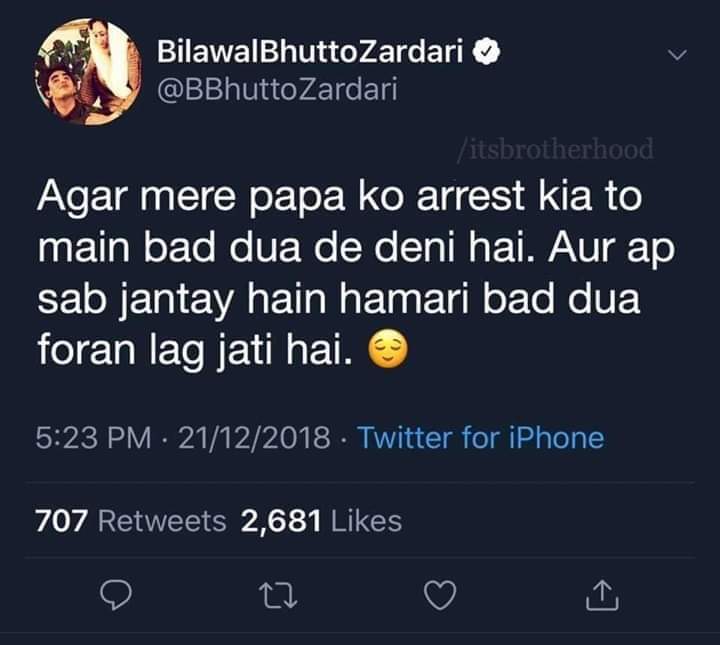Like the tweet with the heart icon
720x645 pixels.
pyautogui.click(x=440, y=595)
